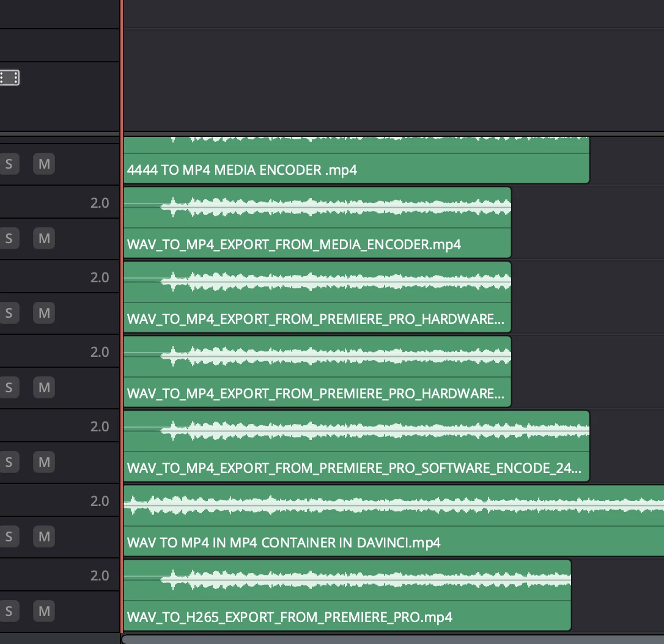
Task: Solo the 4444 TO MP4 MEDIA ENCODER track
Action: click(x=9, y=164)
